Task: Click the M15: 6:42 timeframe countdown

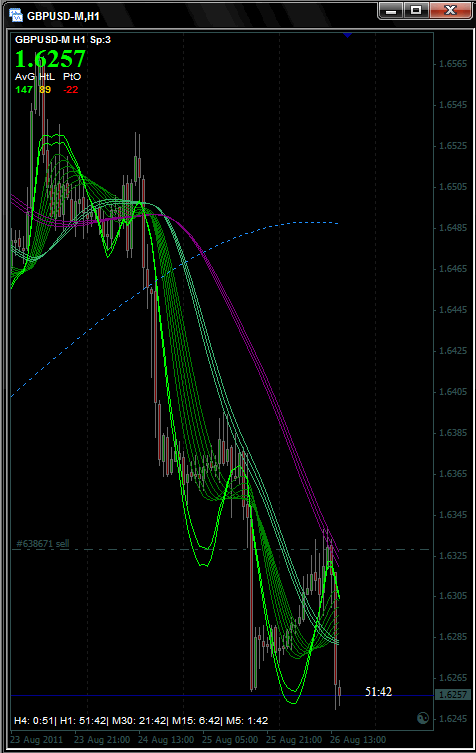Action: click(x=196, y=720)
